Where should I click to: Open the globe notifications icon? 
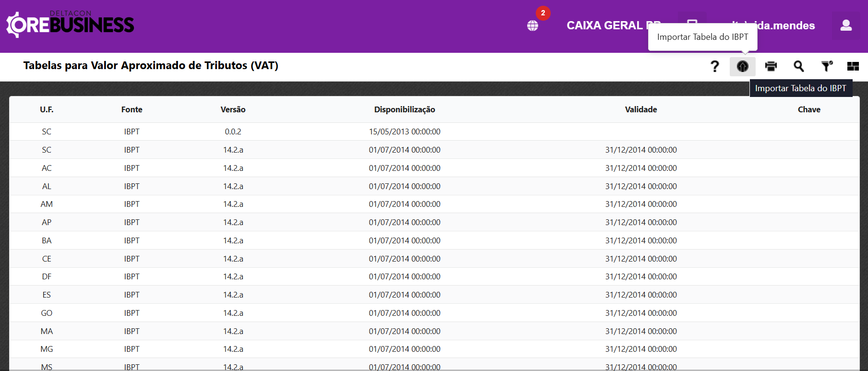pyautogui.click(x=533, y=25)
